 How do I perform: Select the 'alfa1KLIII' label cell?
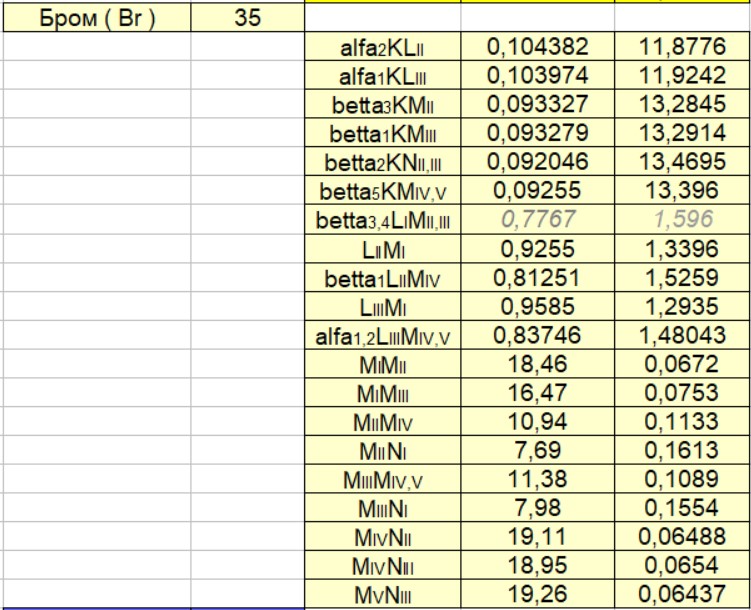(x=383, y=76)
